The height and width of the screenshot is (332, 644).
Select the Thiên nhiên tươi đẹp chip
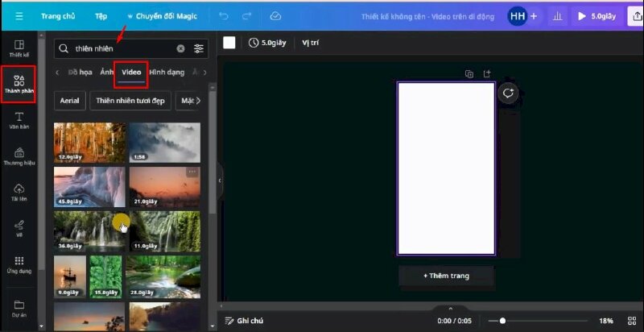[x=129, y=101]
